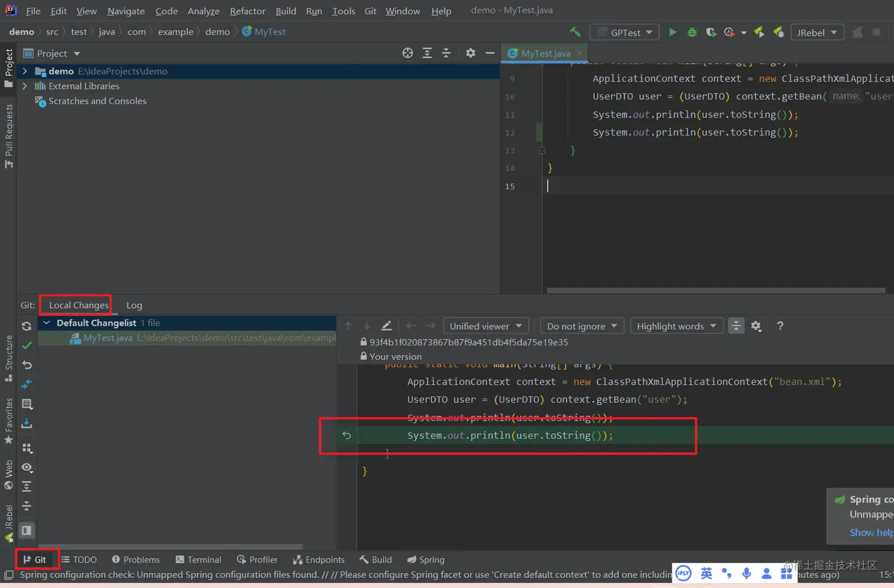Screen dimensions: 894x588
Task: Shelve changes via download icon
Action: click(27, 424)
